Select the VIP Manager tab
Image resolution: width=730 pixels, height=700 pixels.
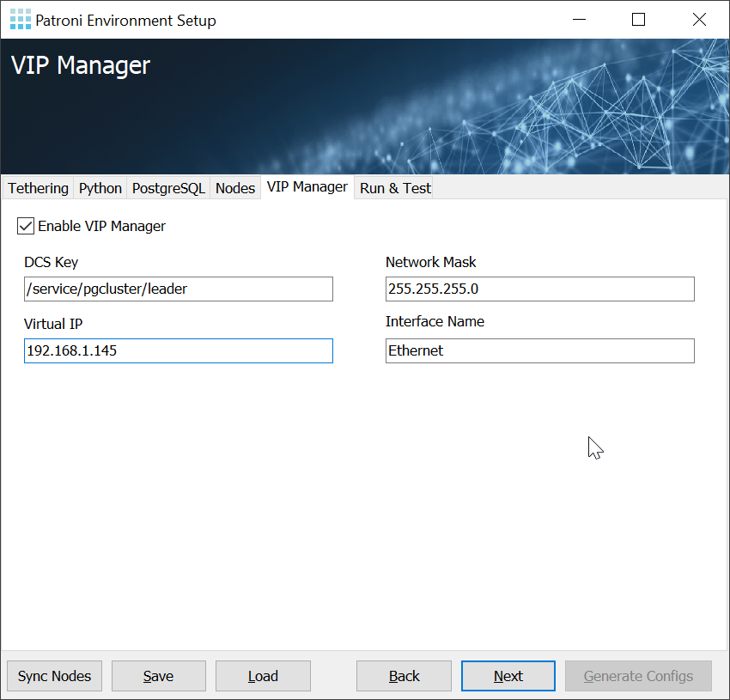[307, 186]
